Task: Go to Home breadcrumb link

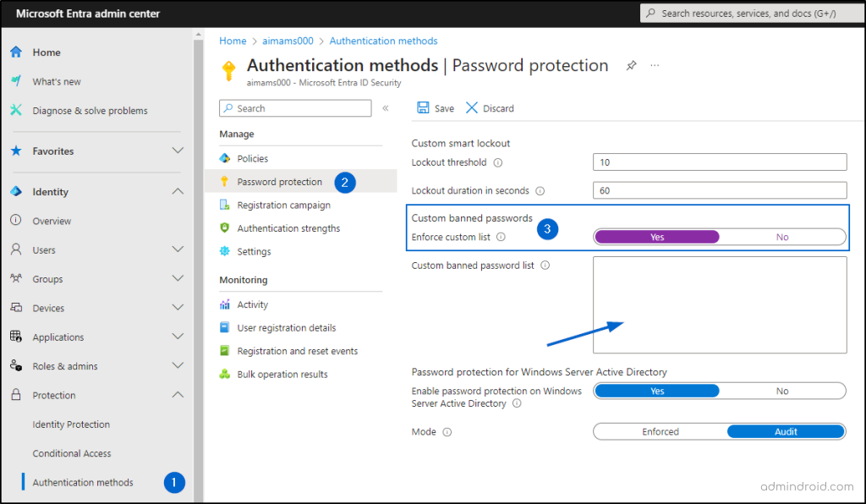Action: pos(233,41)
